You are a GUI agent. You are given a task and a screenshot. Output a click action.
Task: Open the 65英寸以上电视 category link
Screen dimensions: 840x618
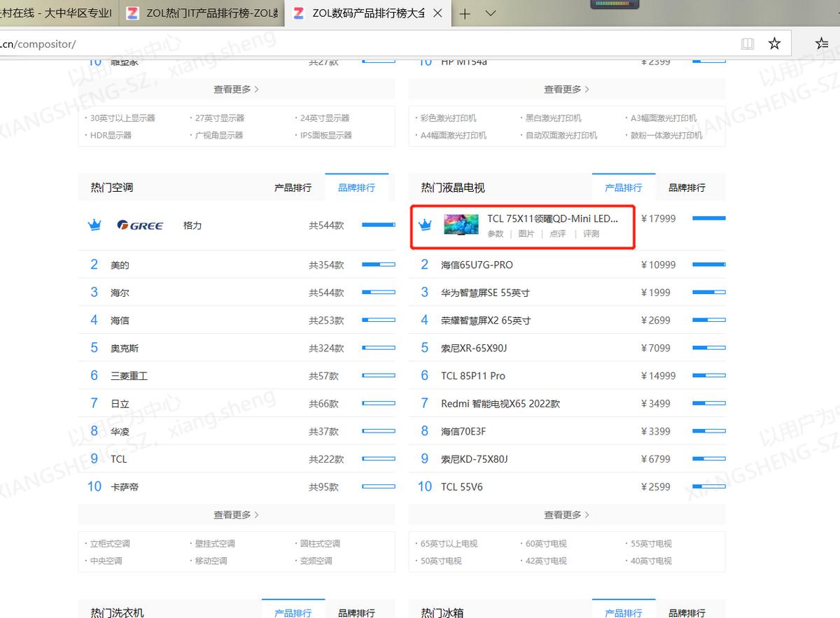449,544
